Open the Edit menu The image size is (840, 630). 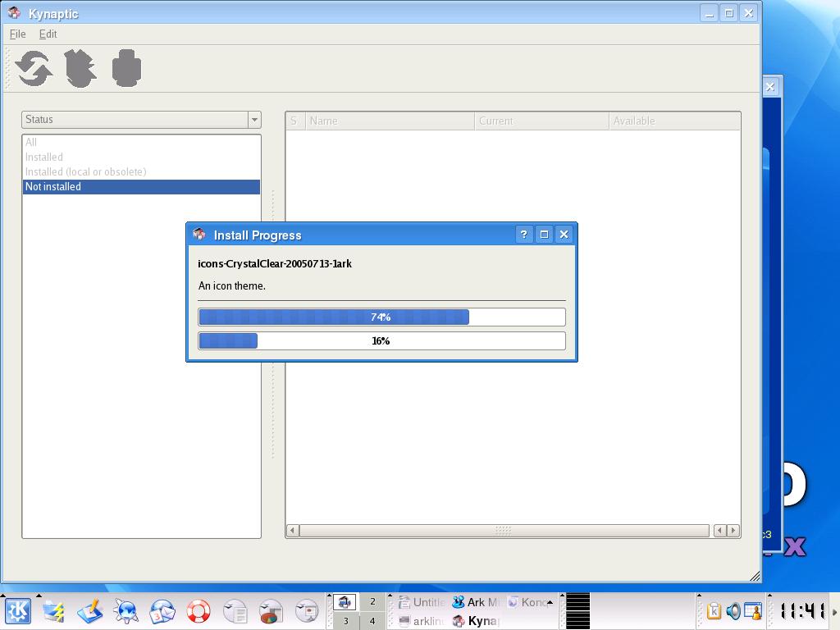point(48,34)
